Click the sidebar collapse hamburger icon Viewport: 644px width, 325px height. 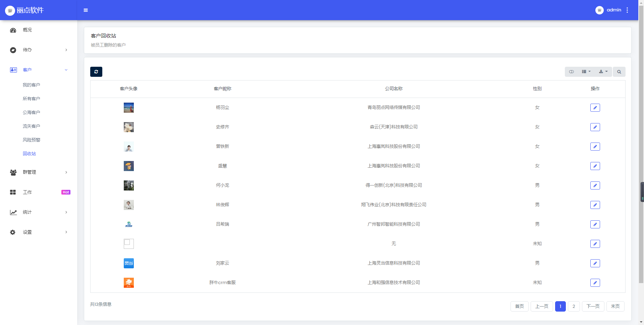(x=86, y=10)
